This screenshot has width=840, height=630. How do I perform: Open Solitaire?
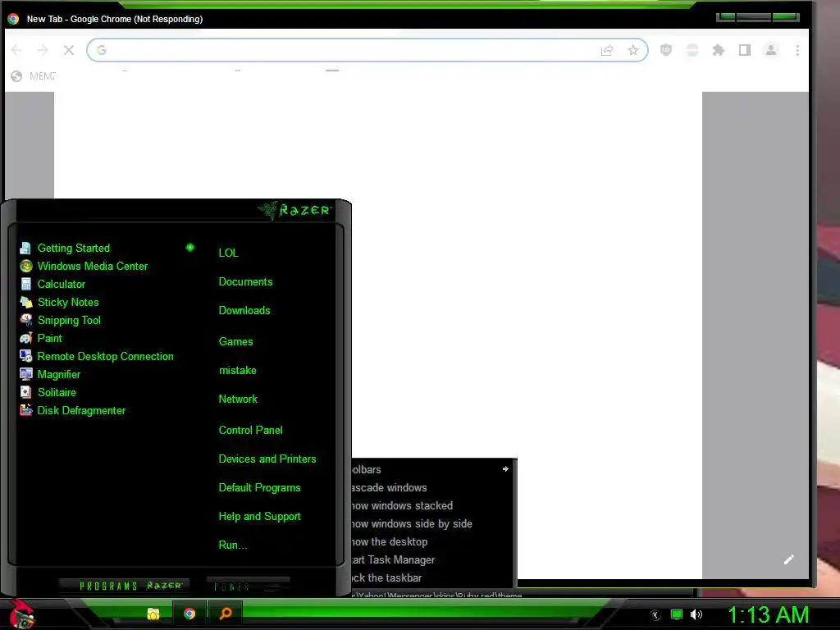click(57, 393)
